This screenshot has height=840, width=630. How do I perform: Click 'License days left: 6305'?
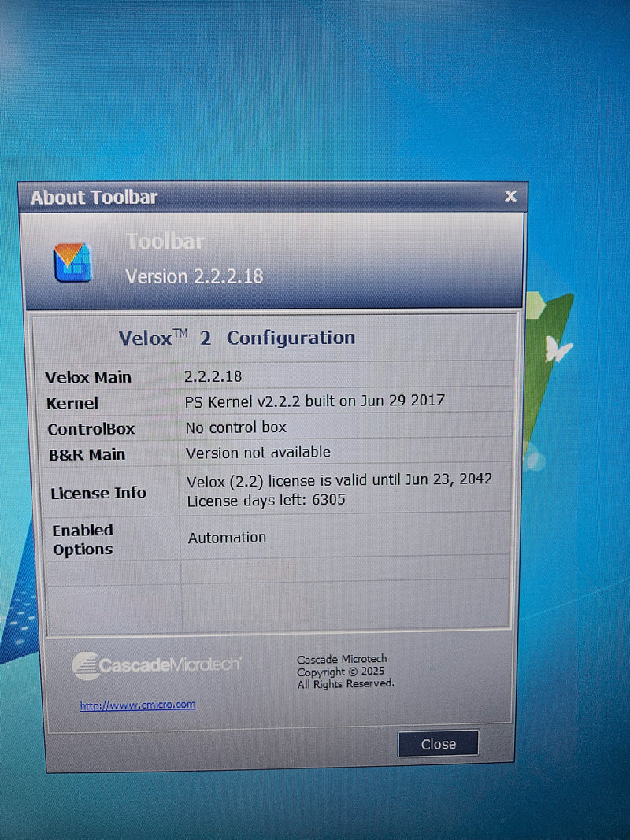tap(266, 501)
